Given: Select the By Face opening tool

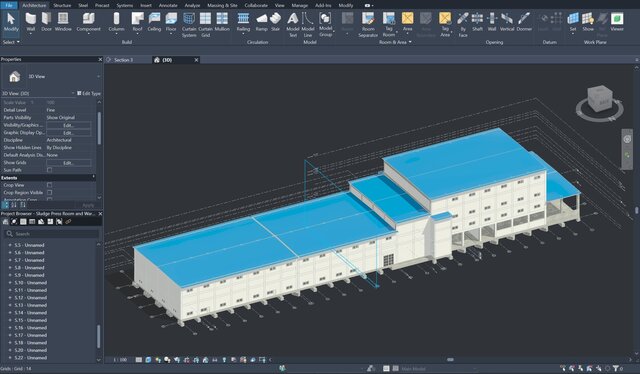Looking at the screenshot, I should click(463, 25).
